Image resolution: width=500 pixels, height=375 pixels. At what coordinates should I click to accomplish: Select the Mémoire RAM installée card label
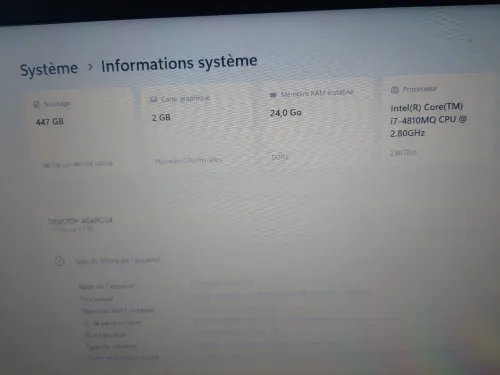pyautogui.click(x=317, y=93)
